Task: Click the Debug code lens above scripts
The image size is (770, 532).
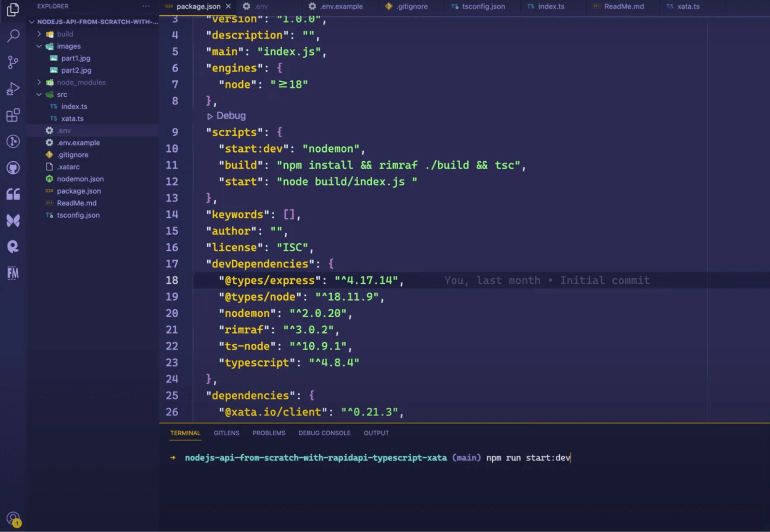Action: click(x=226, y=116)
